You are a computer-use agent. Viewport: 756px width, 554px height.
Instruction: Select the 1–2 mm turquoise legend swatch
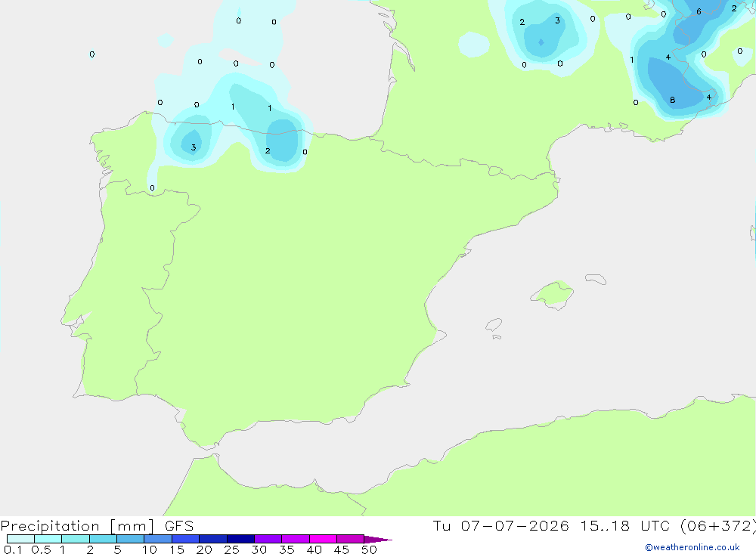point(75,539)
